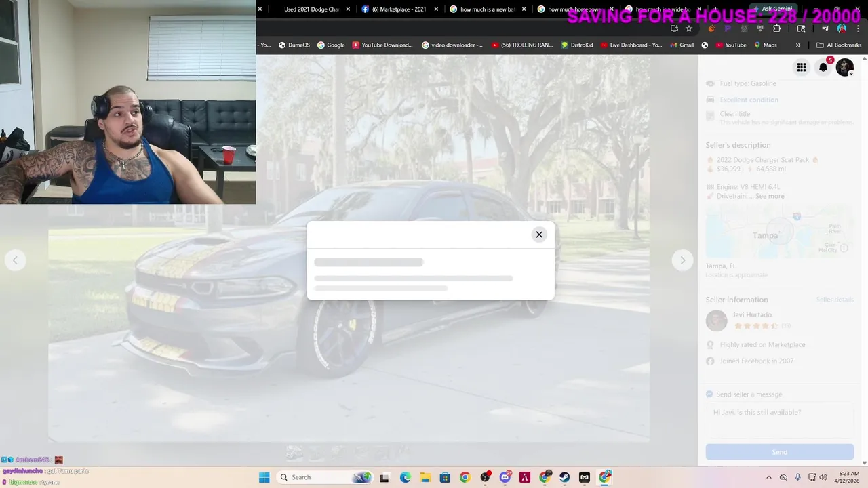The image size is (868, 488).
Task: Click the taskbar Search box
Action: click(x=325, y=477)
